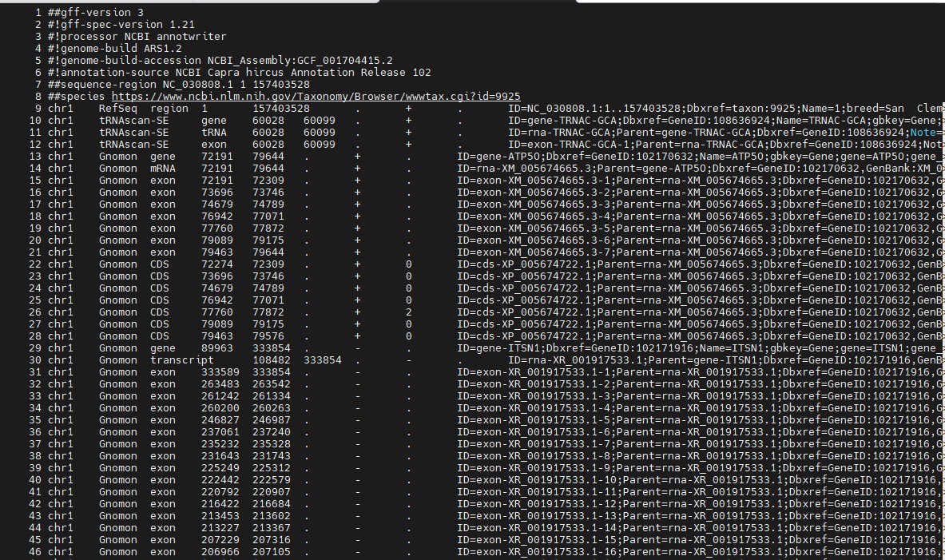
Task: Select exon end coordinate '207316'
Action: (x=272, y=540)
